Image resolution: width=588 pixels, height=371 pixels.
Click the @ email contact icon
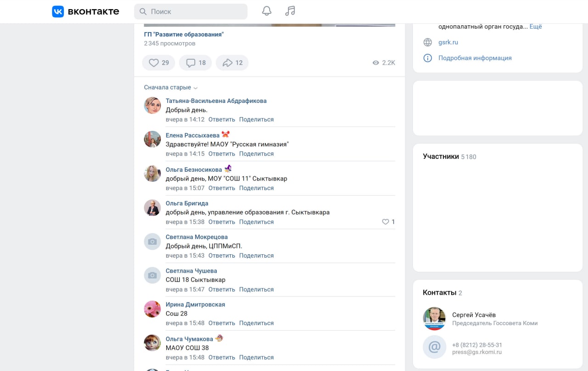tap(434, 347)
